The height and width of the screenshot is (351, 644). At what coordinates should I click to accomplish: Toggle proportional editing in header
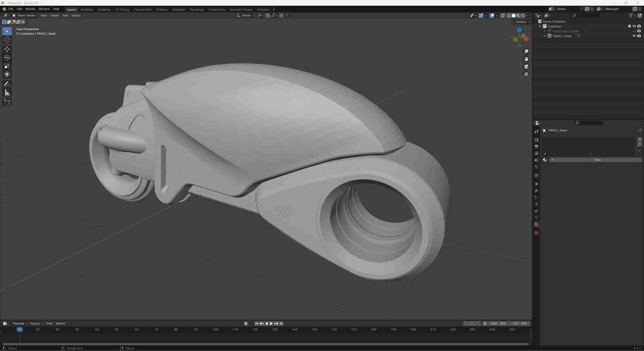click(281, 15)
